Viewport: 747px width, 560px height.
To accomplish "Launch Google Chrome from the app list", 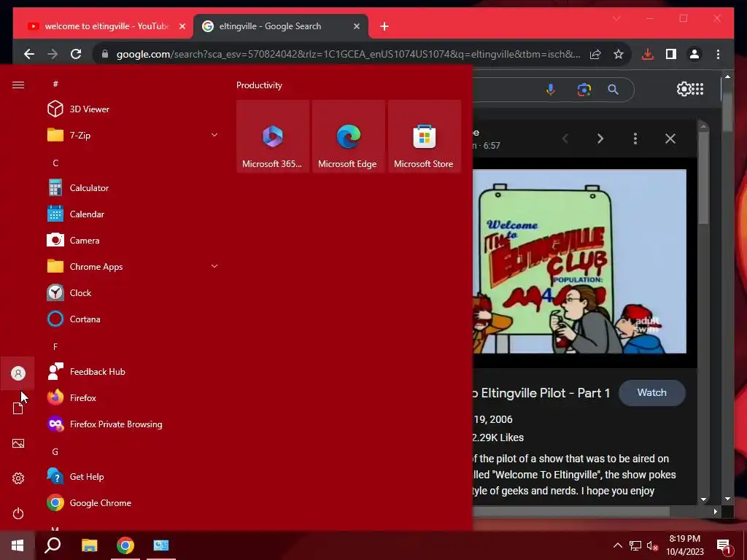I will coord(133,503).
